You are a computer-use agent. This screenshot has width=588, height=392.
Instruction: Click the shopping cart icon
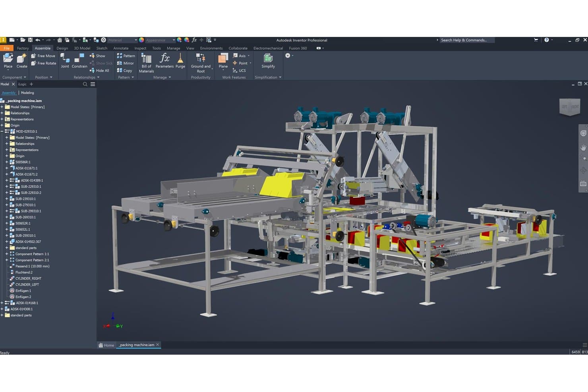(x=536, y=40)
